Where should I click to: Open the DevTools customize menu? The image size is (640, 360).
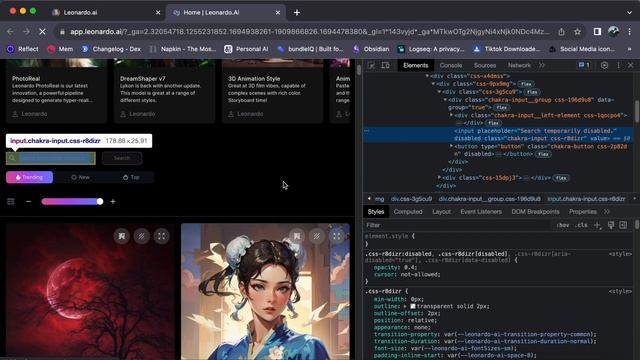click(618, 65)
